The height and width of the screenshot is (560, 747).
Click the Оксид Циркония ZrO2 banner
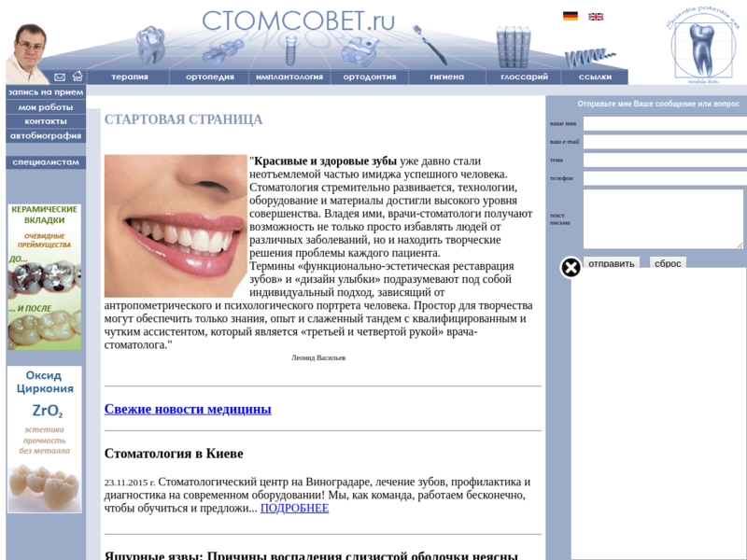point(44,440)
